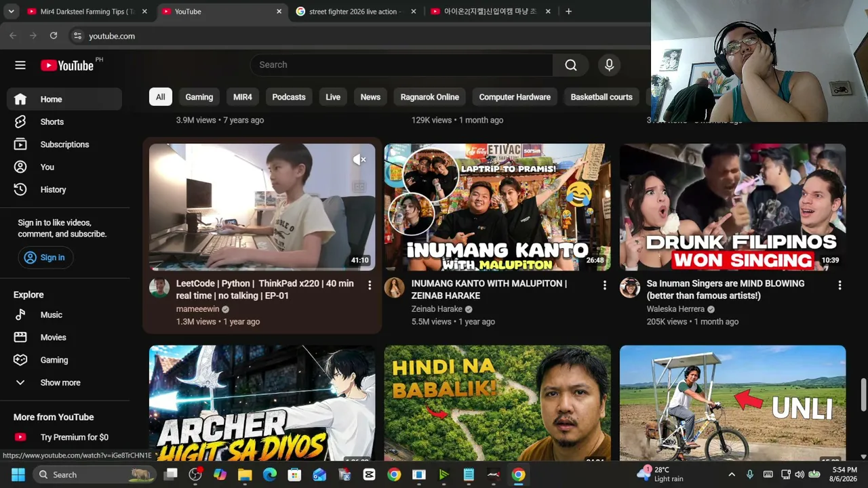Close the street fighter 2026 tab
The height and width of the screenshot is (488, 868).
click(x=414, y=12)
